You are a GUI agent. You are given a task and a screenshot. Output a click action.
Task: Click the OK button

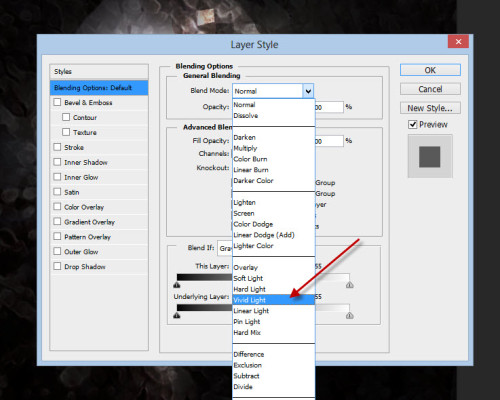430,70
